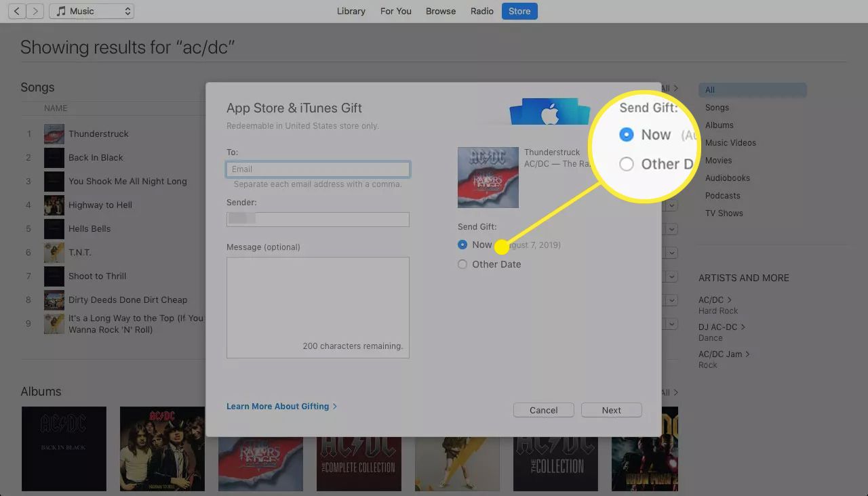
Task: Open the Iron Man 2 album cover
Action: [644, 449]
